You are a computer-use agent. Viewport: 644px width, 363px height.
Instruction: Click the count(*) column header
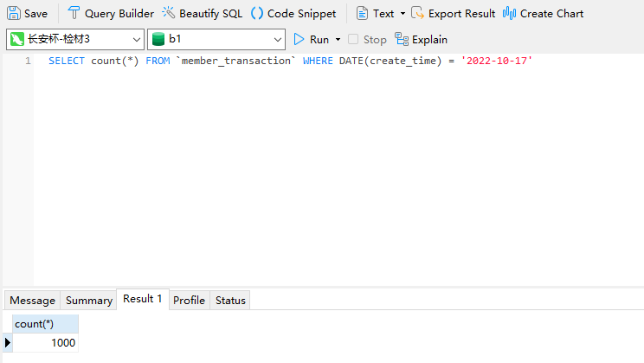[x=45, y=323]
